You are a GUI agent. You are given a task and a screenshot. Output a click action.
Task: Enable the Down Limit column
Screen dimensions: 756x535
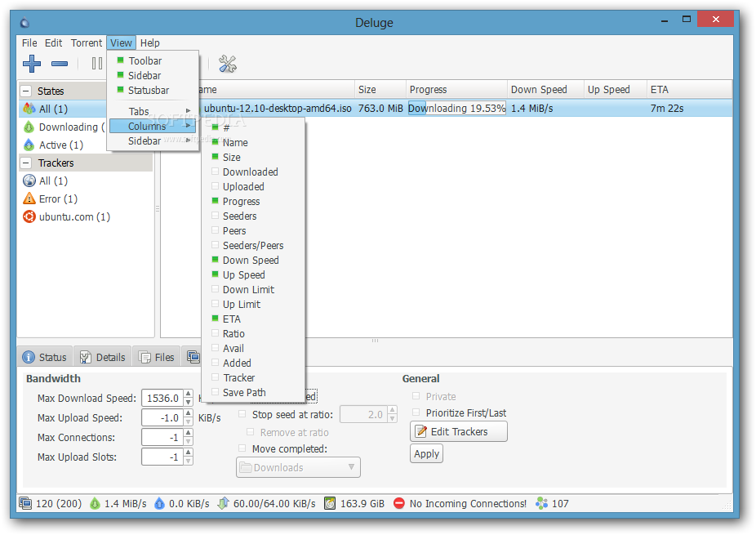(254, 289)
